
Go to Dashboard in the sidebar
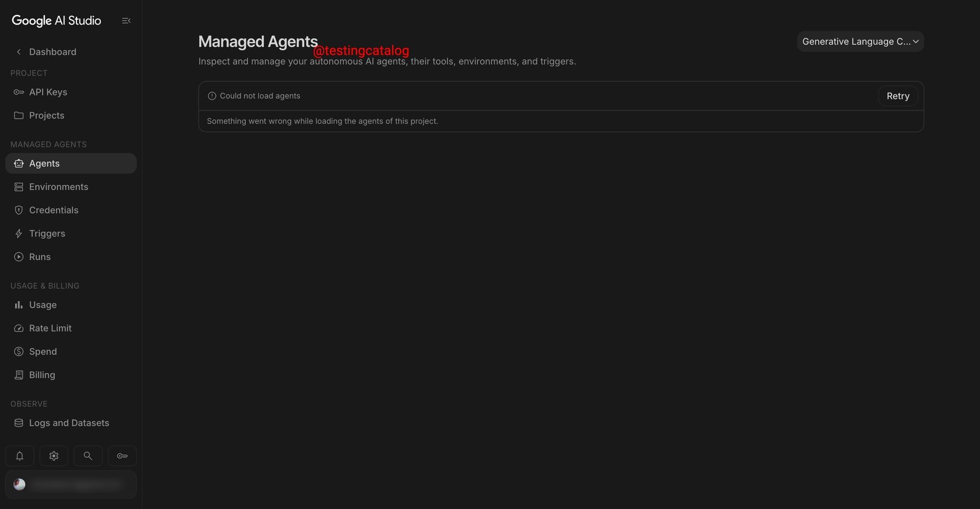(71, 52)
